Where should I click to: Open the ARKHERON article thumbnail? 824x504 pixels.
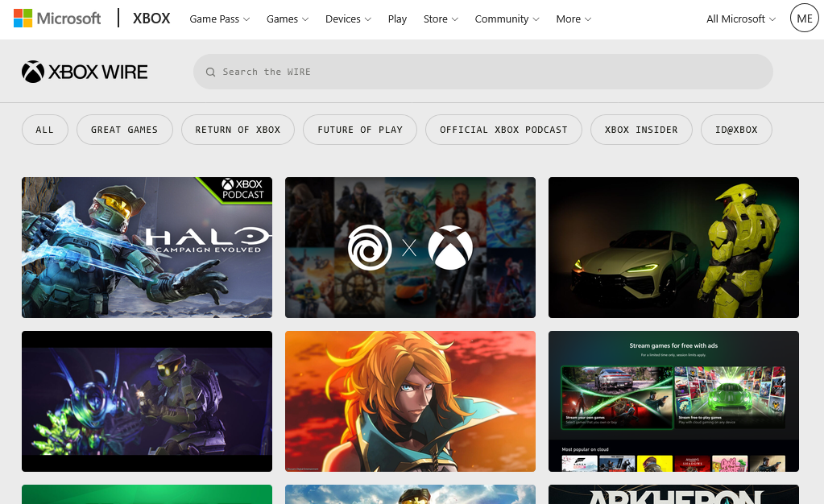pos(673,494)
